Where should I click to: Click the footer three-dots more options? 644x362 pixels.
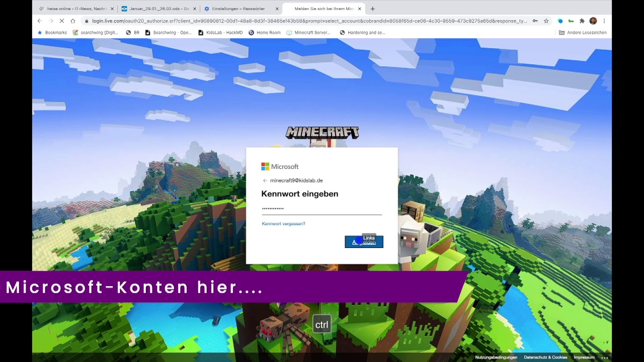605,357
